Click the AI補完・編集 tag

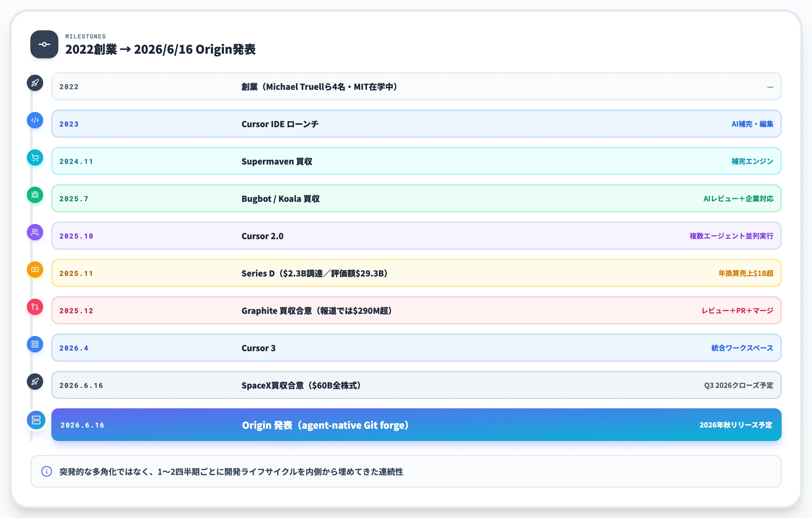click(x=752, y=124)
